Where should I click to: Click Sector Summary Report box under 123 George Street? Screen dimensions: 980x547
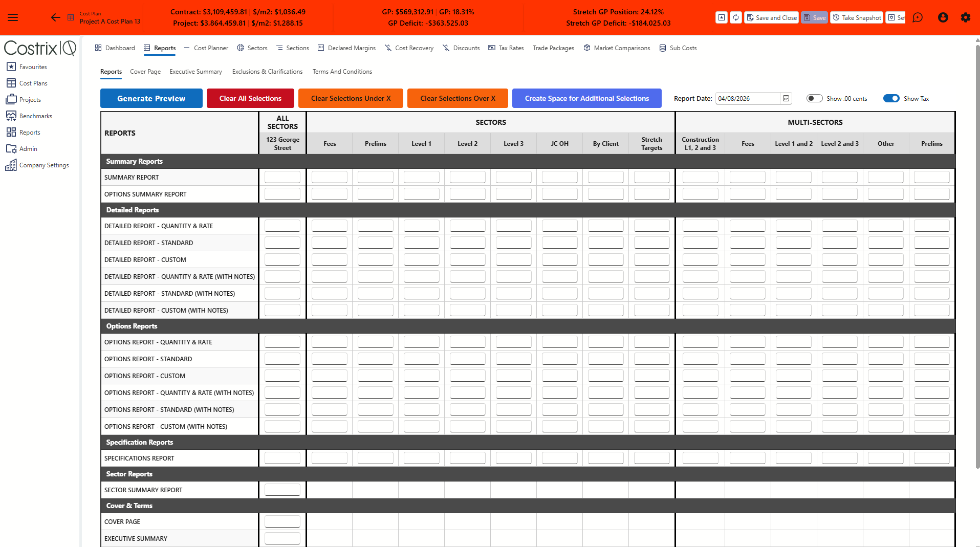coord(282,490)
